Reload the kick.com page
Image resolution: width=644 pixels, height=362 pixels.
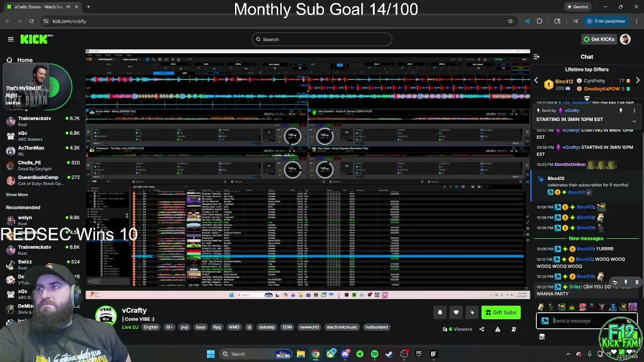pyautogui.click(x=31, y=21)
